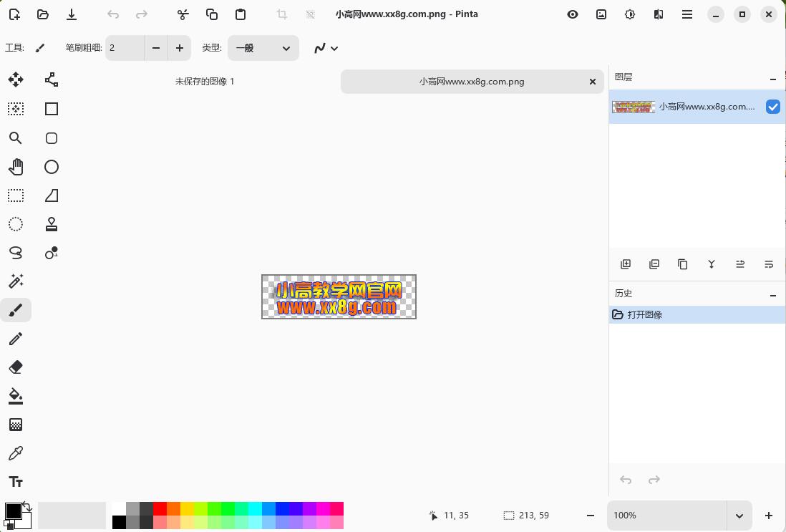Open the main hamburger menu
The height and width of the screenshot is (532, 786).
click(x=686, y=14)
